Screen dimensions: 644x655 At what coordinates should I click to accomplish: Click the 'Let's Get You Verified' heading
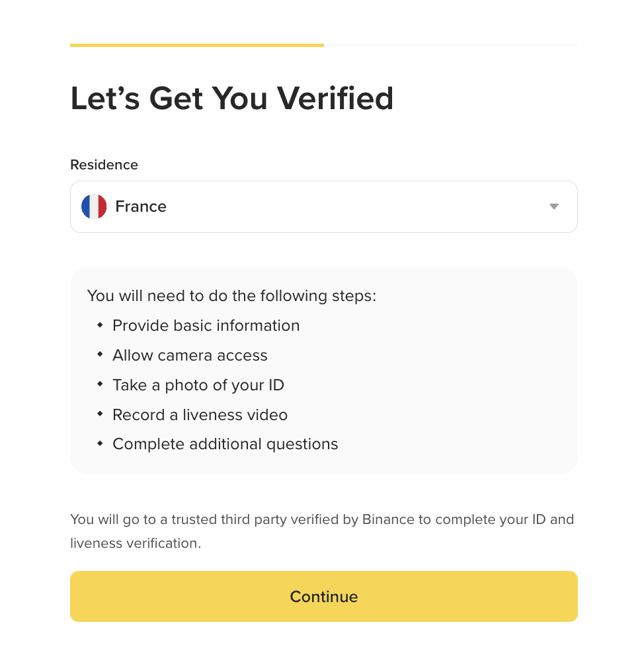(232, 99)
